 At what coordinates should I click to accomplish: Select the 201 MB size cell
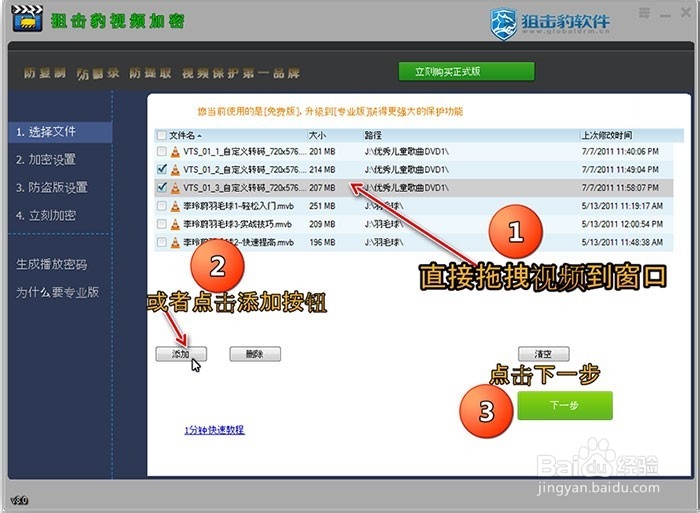(x=322, y=152)
